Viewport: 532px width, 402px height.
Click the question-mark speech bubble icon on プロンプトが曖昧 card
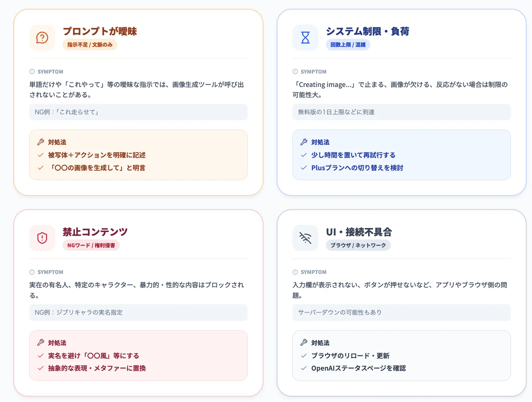coord(42,38)
